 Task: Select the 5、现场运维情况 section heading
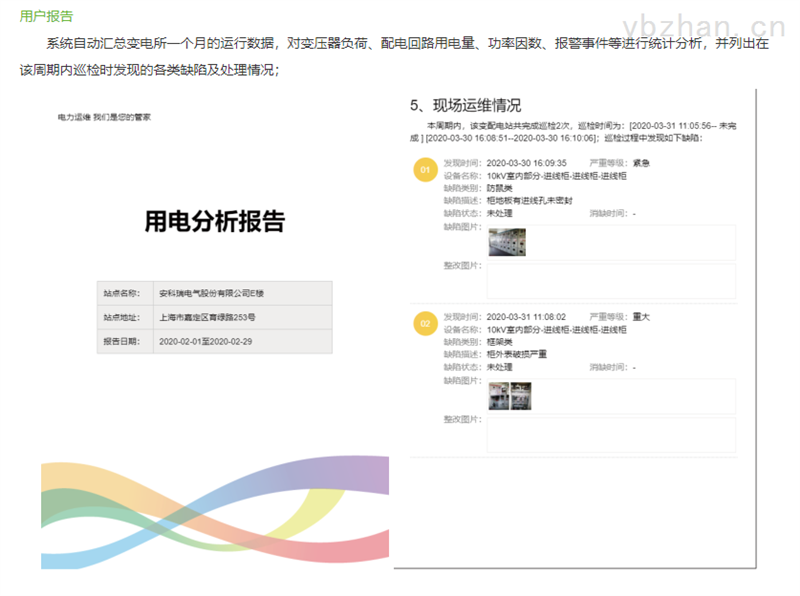465,105
